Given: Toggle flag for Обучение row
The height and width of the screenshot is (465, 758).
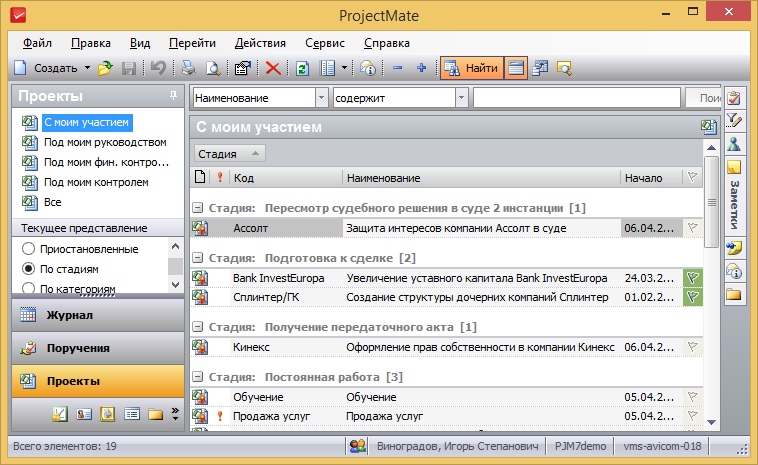Looking at the screenshot, I should pos(693,397).
